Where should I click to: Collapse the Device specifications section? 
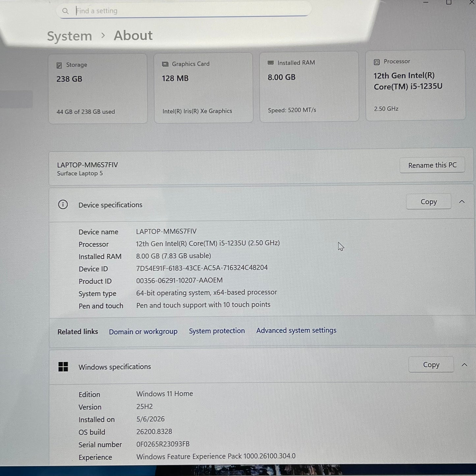pyautogui.click(x=462, y=202)
